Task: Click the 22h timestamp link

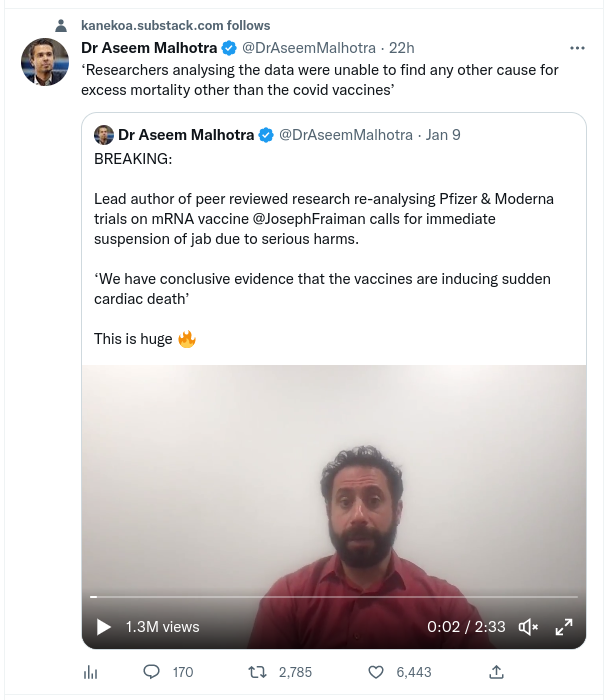Action: pos(402,48)
